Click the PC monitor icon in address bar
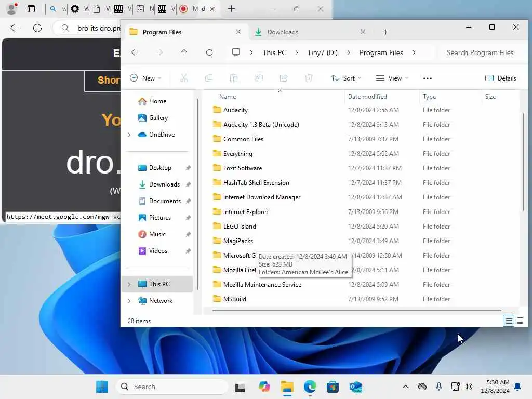The image size is (532, 399). coord(235,52)
